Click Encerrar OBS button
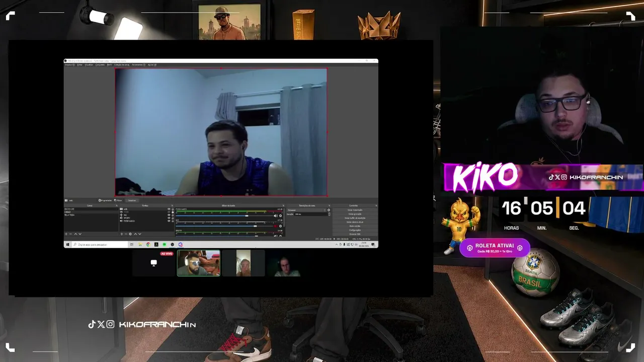Viewport: 644px width, 362px height. (355, 234)
